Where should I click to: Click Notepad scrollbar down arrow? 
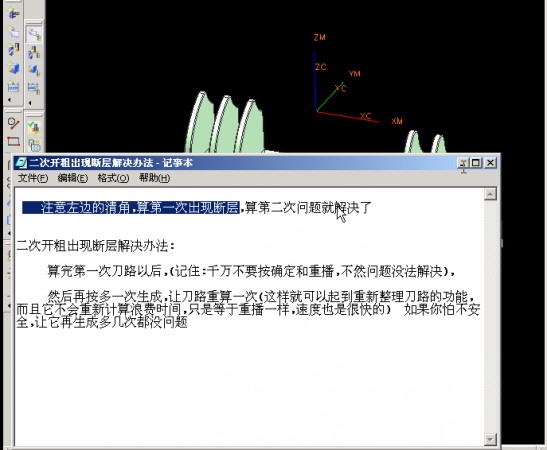[490, 440]
